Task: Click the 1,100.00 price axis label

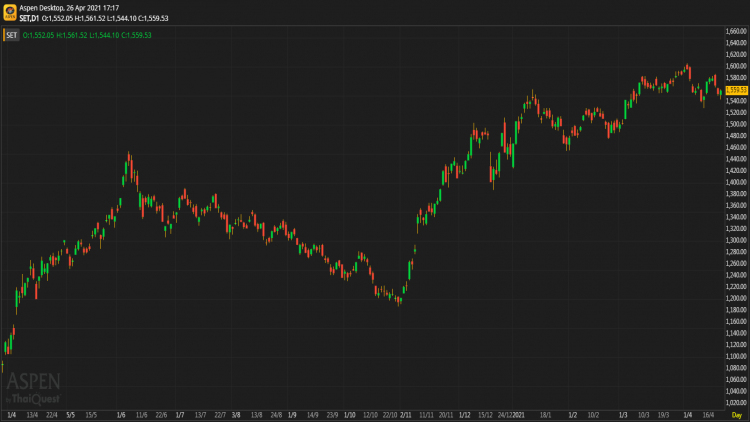Action: (736, 356)
